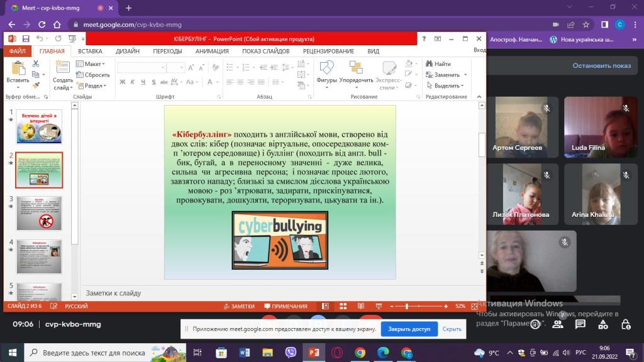Switch to the АНИМАЦИЯ ribbon tab
The height and width of the screenshot is (362, 644).
tap(212, 51)
